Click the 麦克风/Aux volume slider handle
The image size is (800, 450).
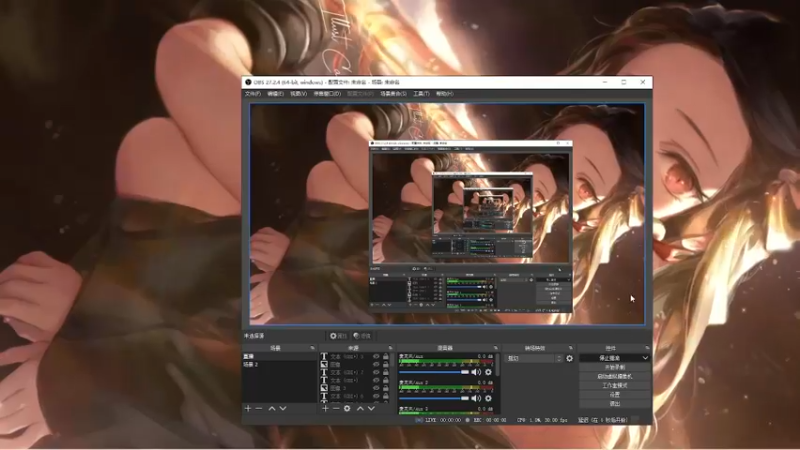pos(465,372)
